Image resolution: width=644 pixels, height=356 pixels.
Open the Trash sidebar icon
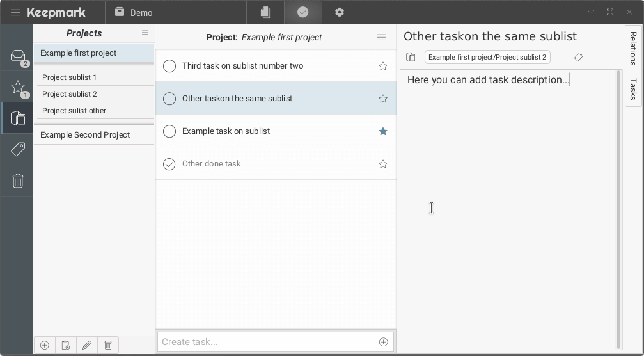tap(17, 181)
